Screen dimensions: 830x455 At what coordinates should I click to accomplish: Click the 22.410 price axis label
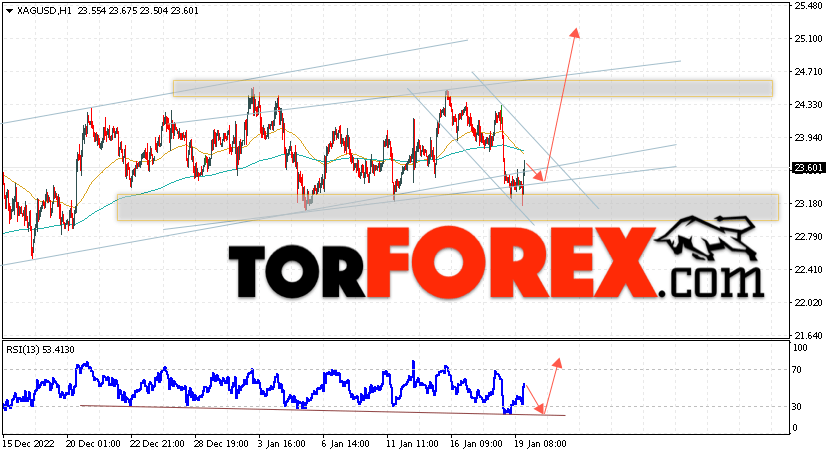pos(808,270)
